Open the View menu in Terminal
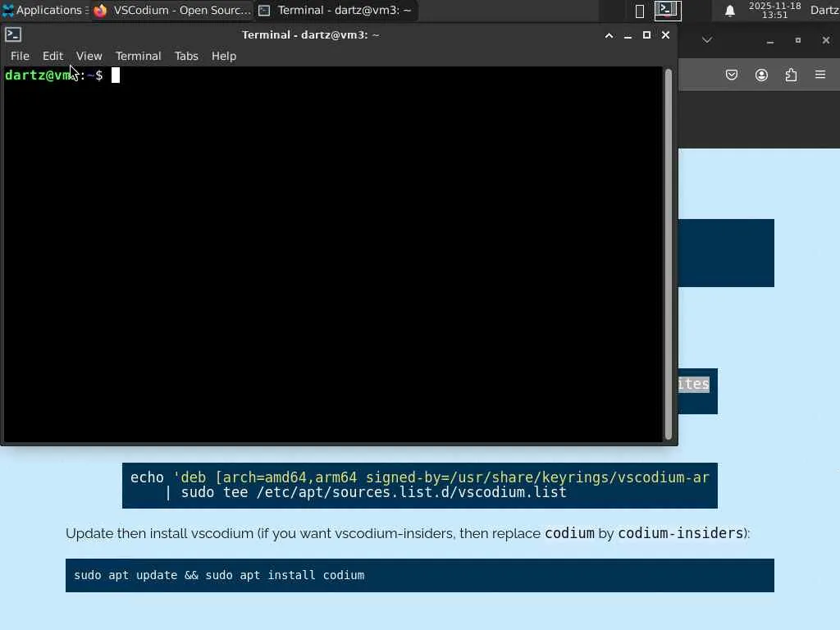This screenshot has height=630, width=840. [x=89, y=56]
